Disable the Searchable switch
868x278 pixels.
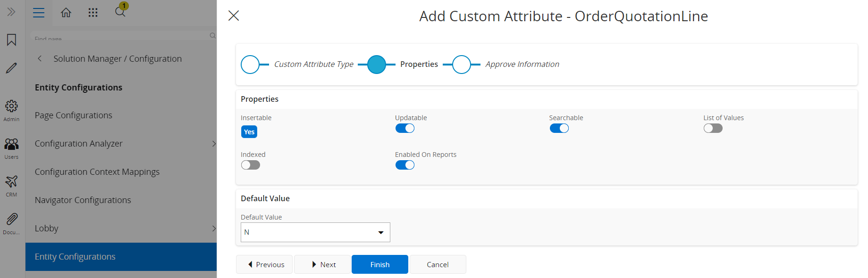point(559,128)
